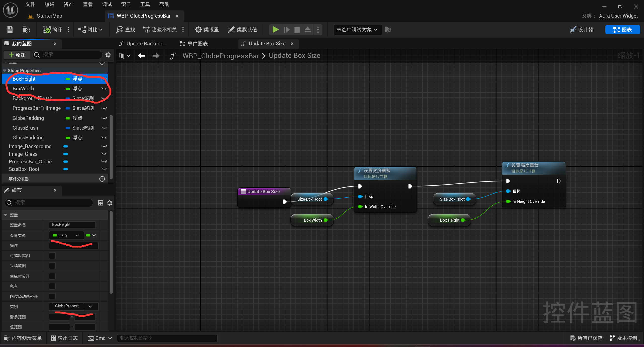The image size is (644, 347).
Task: Open the 编辑 menu
Action: (49, 4)
